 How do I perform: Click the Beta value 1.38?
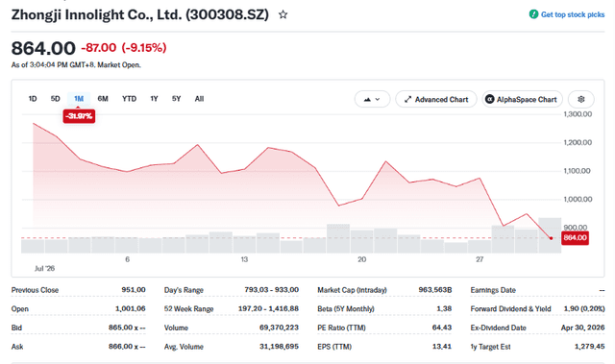coord(444,308)
